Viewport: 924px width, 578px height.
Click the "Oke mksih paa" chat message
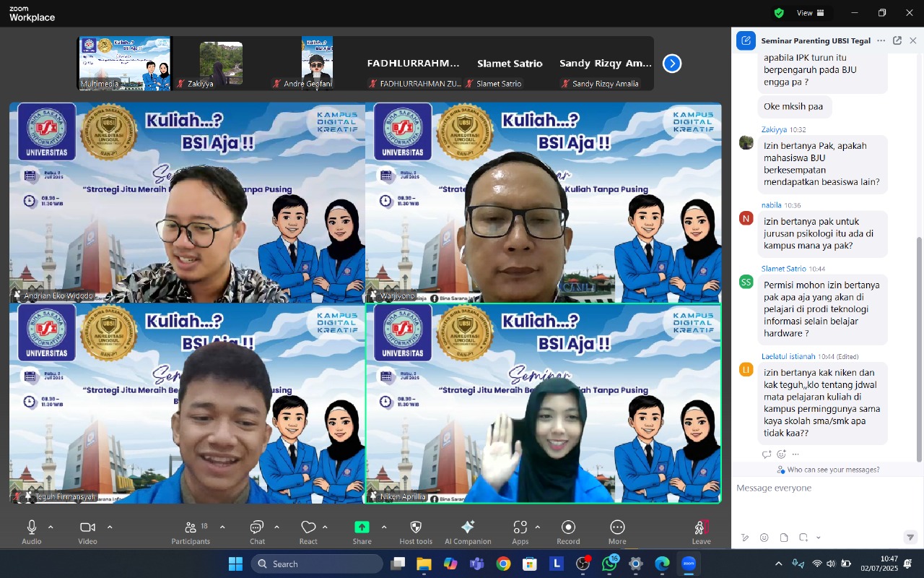coord(795,107)
